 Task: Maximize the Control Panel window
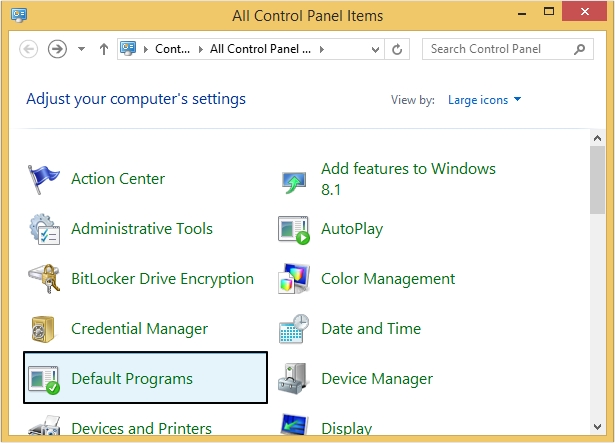pyautogui.click(x=549, y=12)
